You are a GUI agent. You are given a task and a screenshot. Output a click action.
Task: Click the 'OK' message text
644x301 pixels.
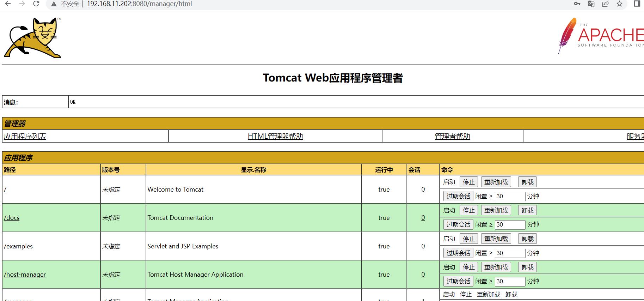coord(73,102)
